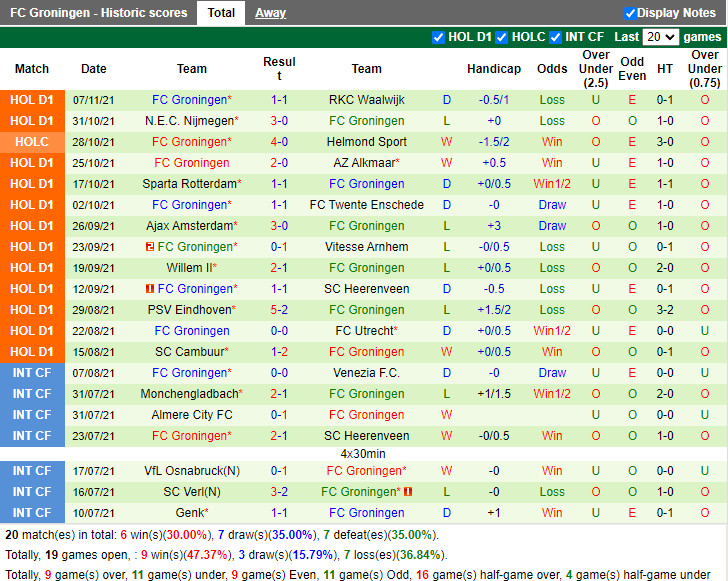Screen dimensions: 728x581
Task: Click the FC Groningen - Historic scores title
Action: click(x=98, y=13)
